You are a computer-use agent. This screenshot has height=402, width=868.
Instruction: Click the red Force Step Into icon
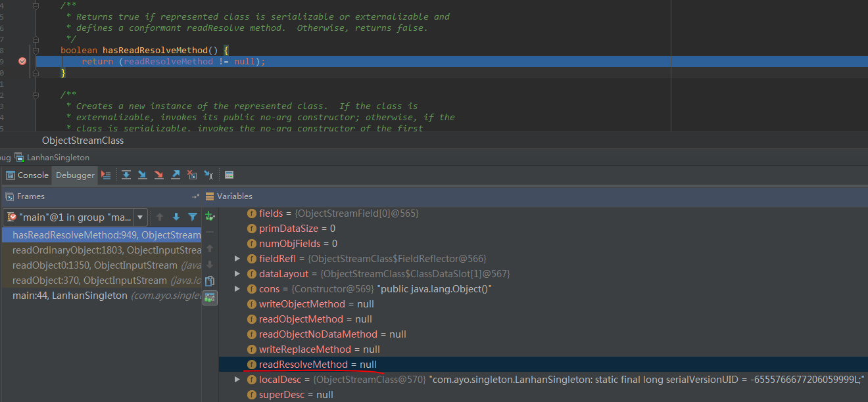[x=158, y=175]
